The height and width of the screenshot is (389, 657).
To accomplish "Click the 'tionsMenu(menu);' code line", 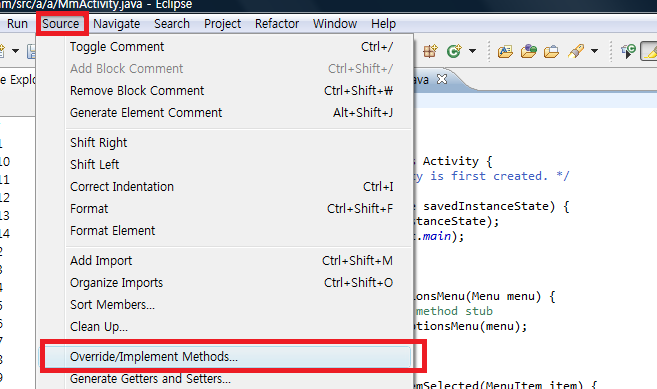I will pyautogui.click(x=470, y=326).
